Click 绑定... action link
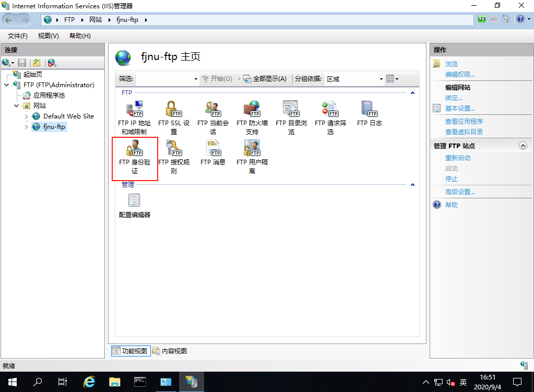534x392 pixels. tap(454, 98)
